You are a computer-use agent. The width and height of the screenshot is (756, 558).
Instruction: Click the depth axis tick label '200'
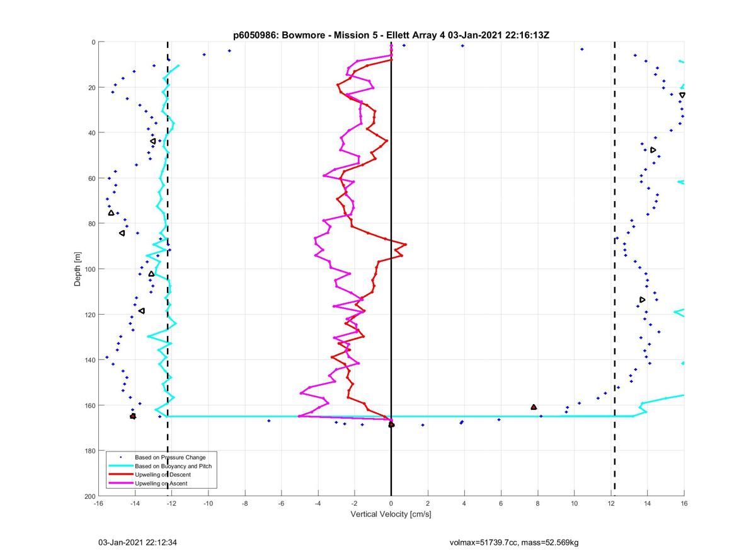point(89,496)
